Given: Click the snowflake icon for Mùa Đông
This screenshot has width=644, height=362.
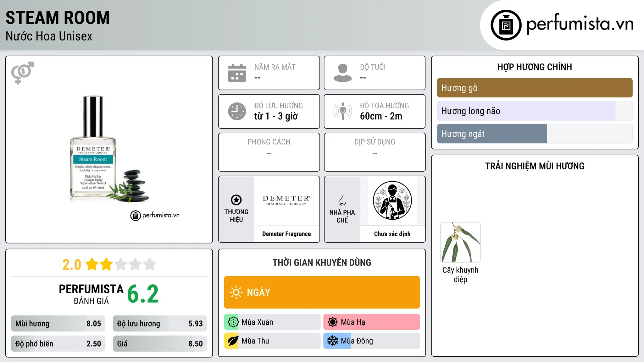Looking at the screenshot, I should tap(332, 341).
